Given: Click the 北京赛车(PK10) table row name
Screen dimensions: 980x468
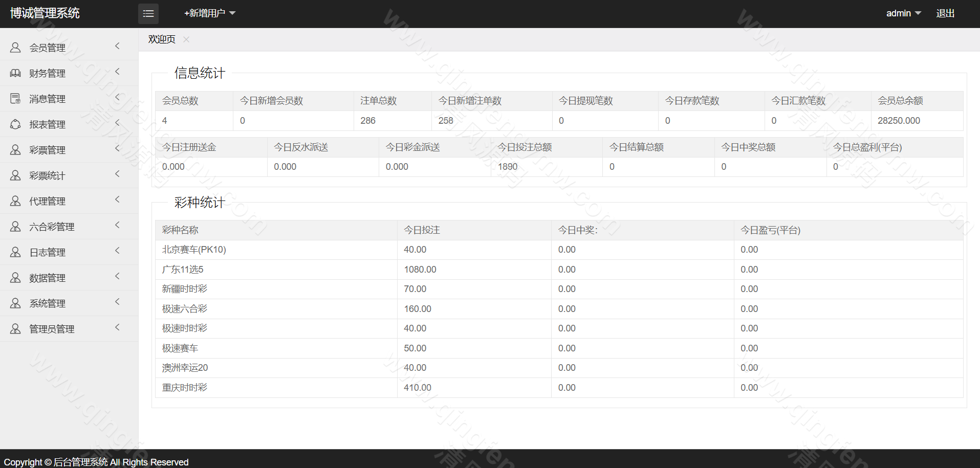Looking at the screenshot, I should coord(194,250).
